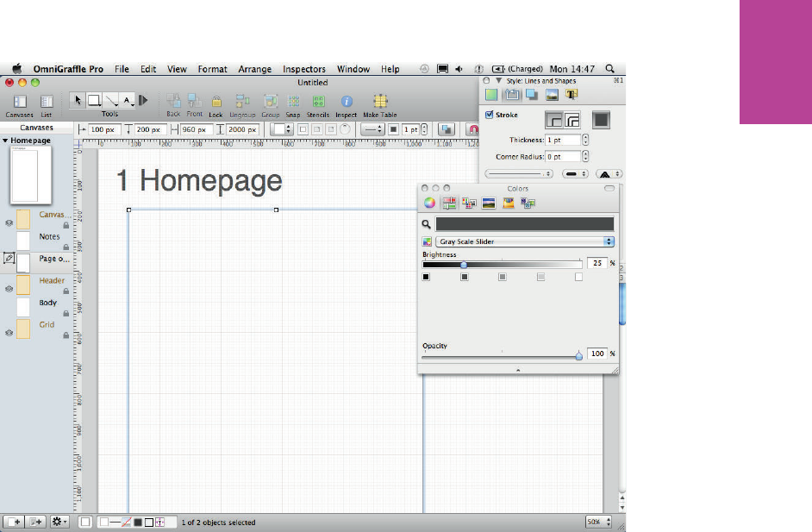
Task: Open the Format menu
Action: point(212,69)
